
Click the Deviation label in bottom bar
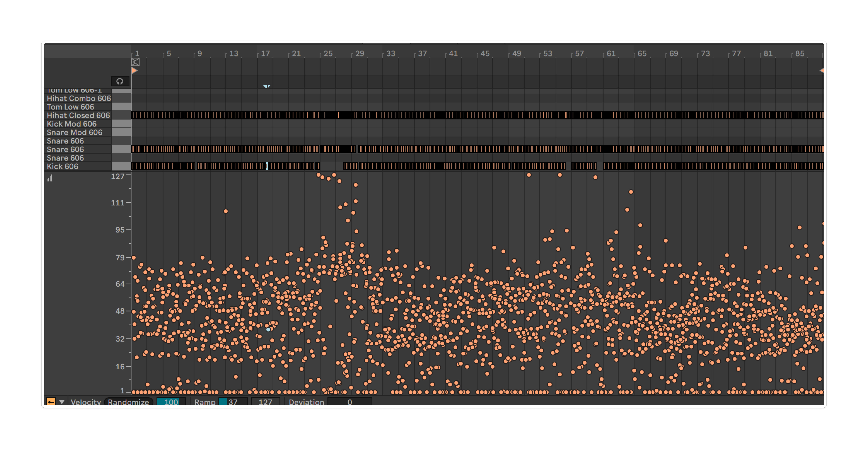coord(306,402)
